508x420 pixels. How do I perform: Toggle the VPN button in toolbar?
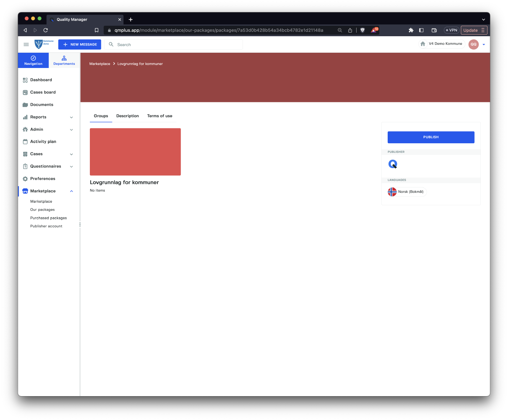[x=451, y=30]
